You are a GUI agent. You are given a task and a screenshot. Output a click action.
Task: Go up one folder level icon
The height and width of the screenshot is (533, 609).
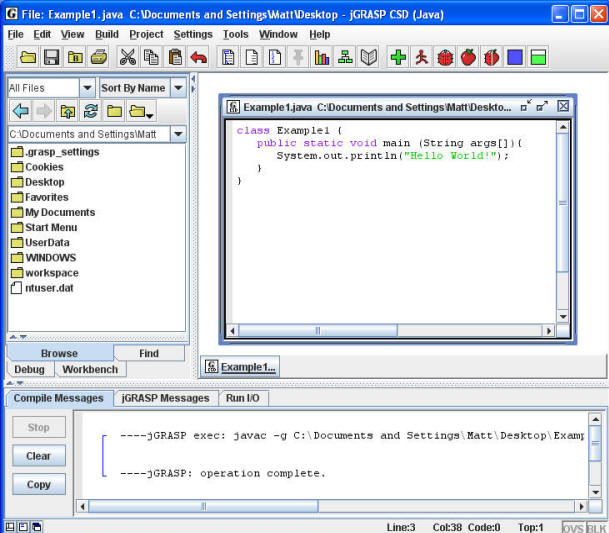click(68, 111)
